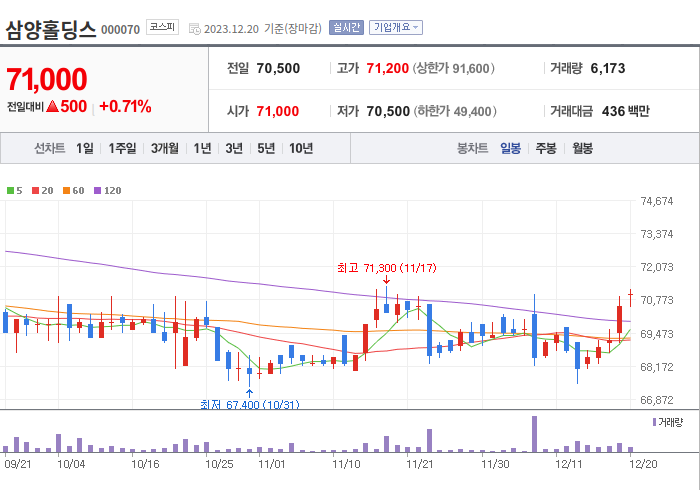Click the tallest volume bar in early December
Image resolution: width=700 pixels, height=490 pixels.
(x=534, y=434)
